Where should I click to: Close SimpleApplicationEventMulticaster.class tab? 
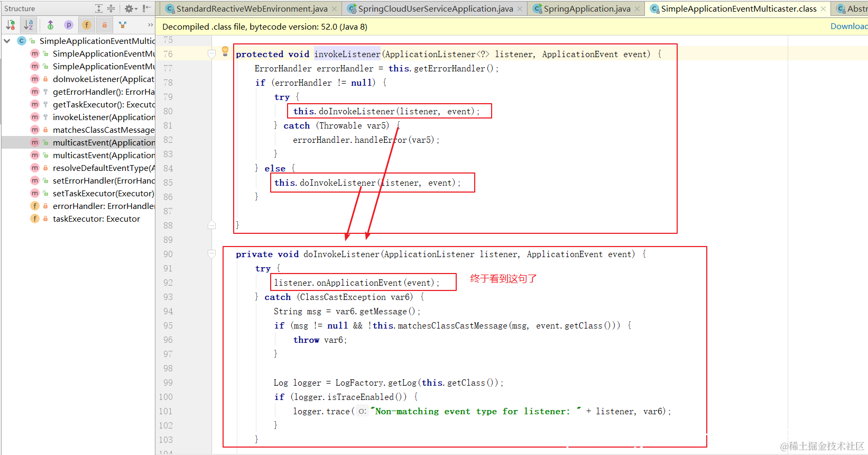(823, 8)
